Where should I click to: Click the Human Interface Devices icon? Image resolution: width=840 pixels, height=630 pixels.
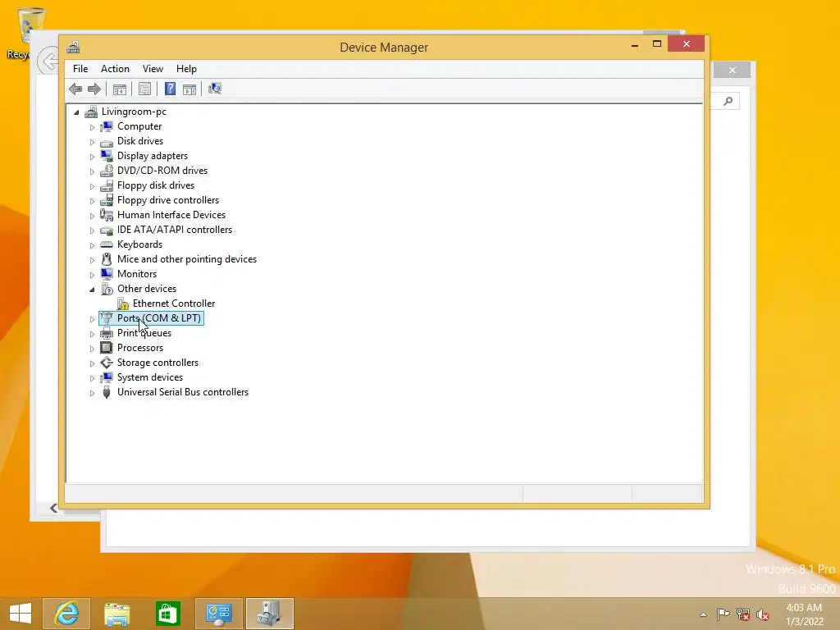pos(107,215)
